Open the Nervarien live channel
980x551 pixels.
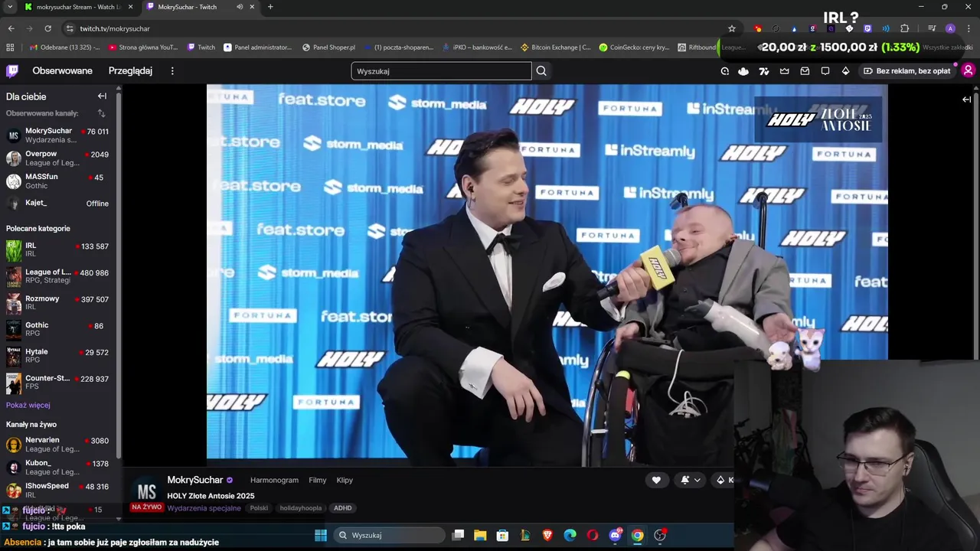point(57,445)
